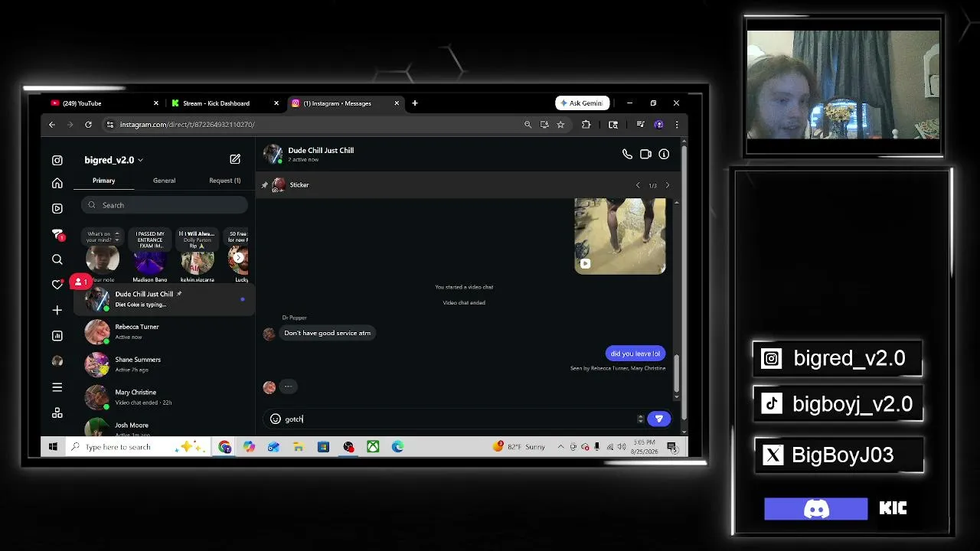
Task: Open a new Chrome tab
Action: [x=414, y=103]
